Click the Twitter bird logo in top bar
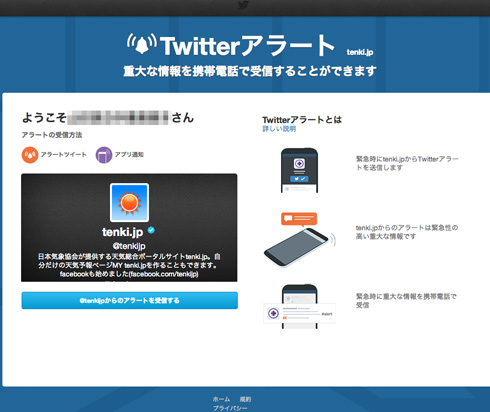Screen dimensions: 490x412 [x=244, y=5]
